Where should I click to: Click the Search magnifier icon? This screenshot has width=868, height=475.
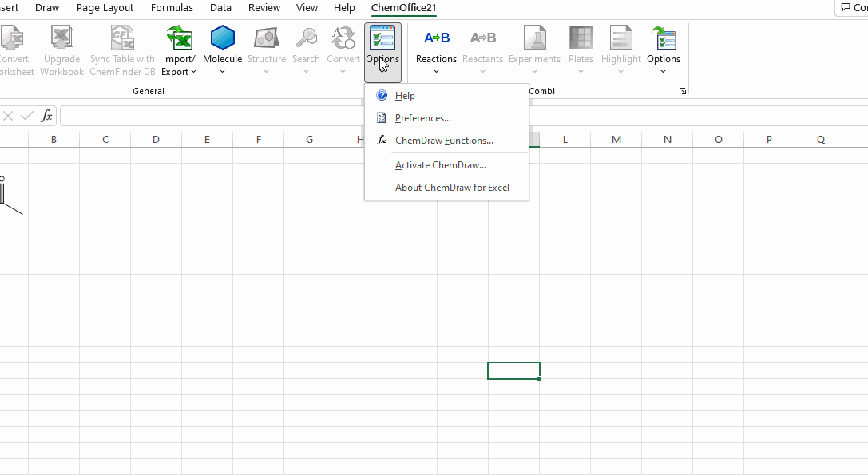(x=306, y=38)
